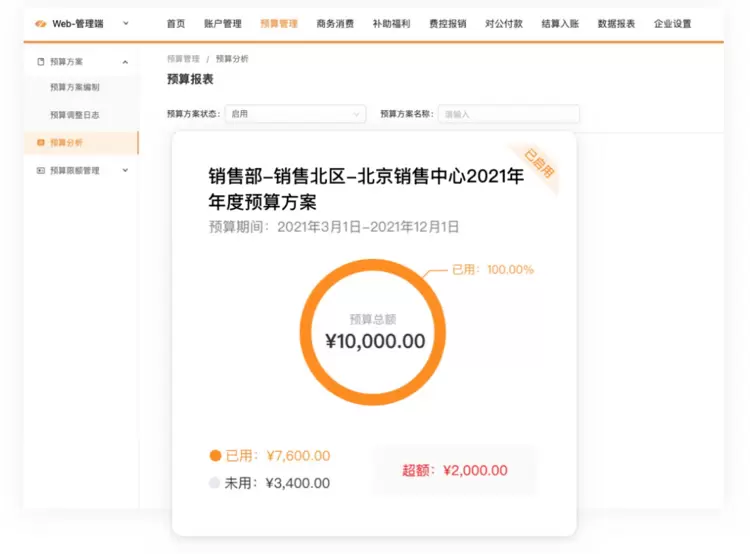Image resolution: width=750 pixels, height=554 pixels.
Task: Go to 企业设置 in top navigation
Action: click(672, 23)
